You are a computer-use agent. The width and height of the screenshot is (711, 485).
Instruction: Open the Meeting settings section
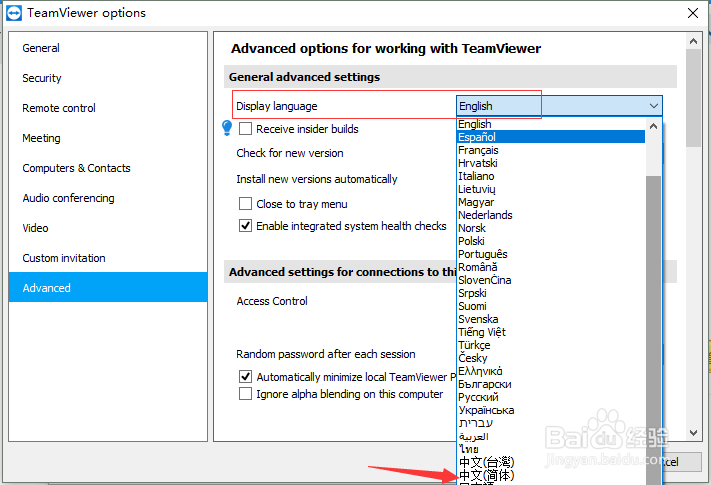tap(107, 138)
